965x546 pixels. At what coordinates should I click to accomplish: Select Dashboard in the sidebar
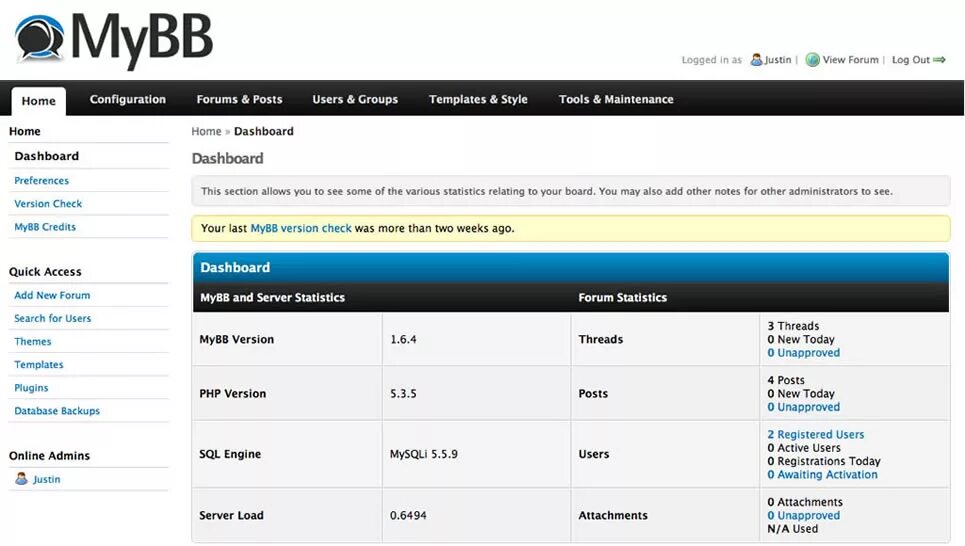pos(47,156)
